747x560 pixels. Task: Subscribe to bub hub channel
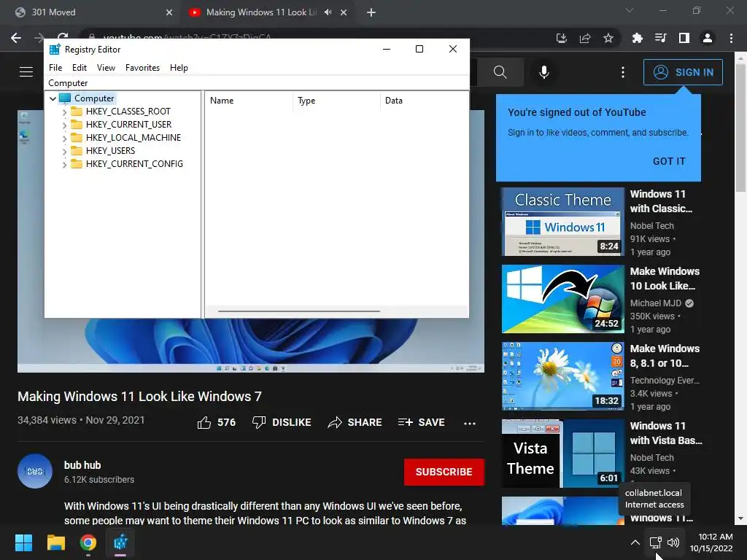coord(444,472)
